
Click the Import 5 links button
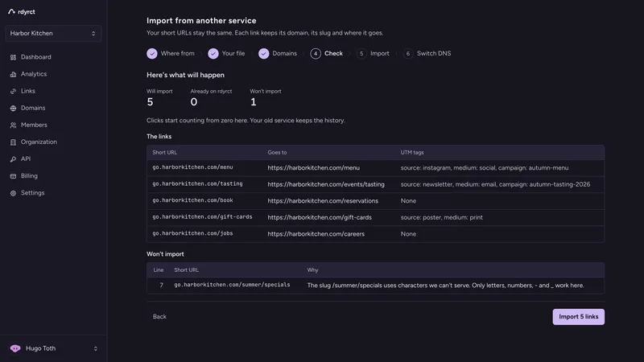(x=578, y=317)
